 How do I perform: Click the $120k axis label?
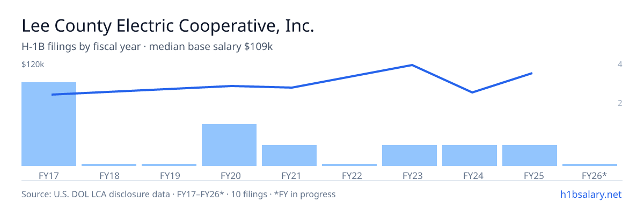tap(33, 64)
